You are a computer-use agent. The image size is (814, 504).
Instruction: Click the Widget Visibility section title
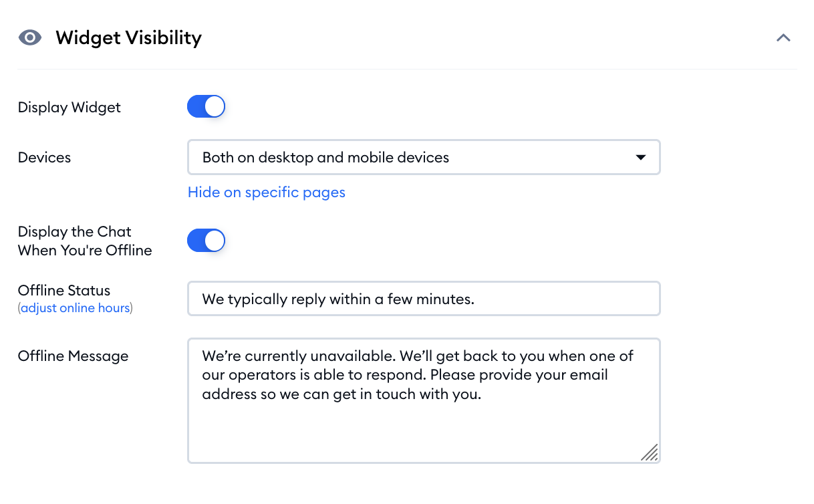click(x=129, y=38)
